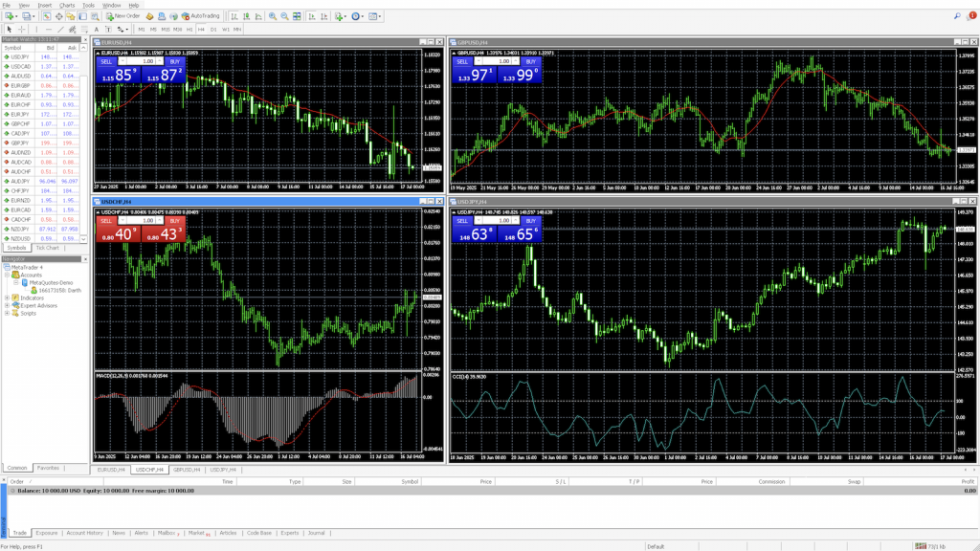The height and width of the screenshot is (551, 980).
Task: Select the GBPUSD,H4 chart tab
Action: (187, 470)
